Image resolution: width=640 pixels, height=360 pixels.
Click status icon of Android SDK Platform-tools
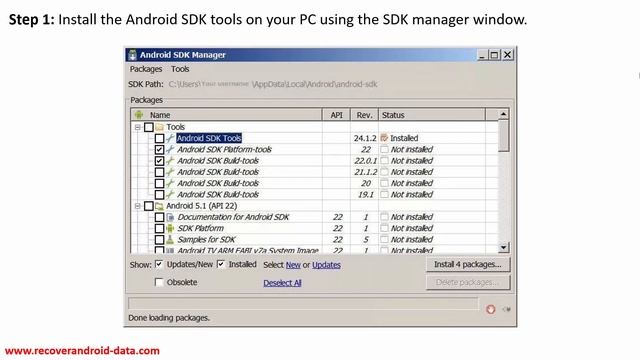click(x=384, y=149)
